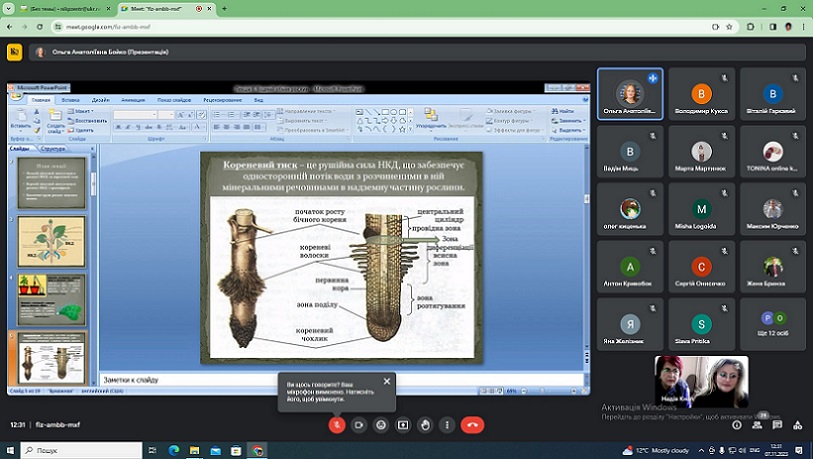The image size is (813, 459).
Task: Open the Рецензирование ribbon tab
Action: [x=222, y=100]
